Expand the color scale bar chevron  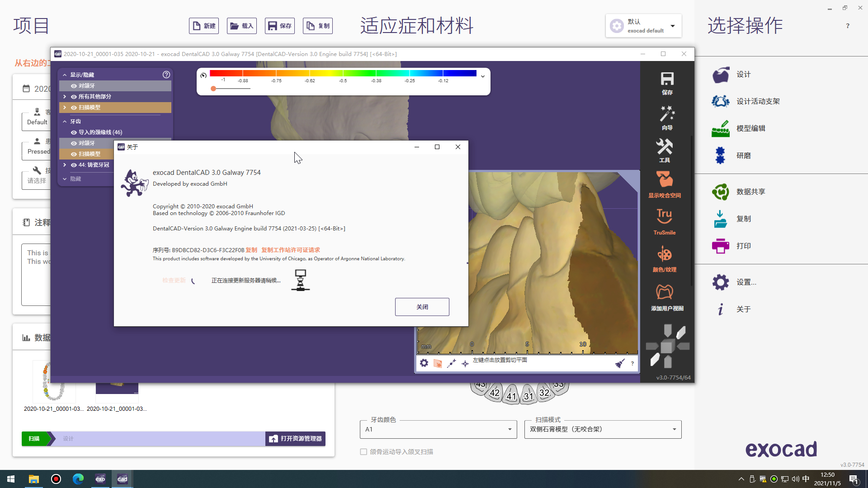coord(483,76)
